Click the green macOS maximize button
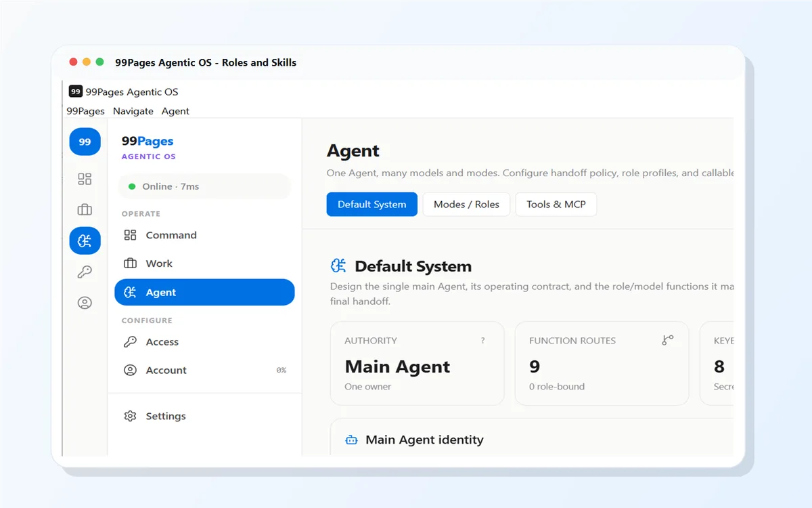 point(99,62)
